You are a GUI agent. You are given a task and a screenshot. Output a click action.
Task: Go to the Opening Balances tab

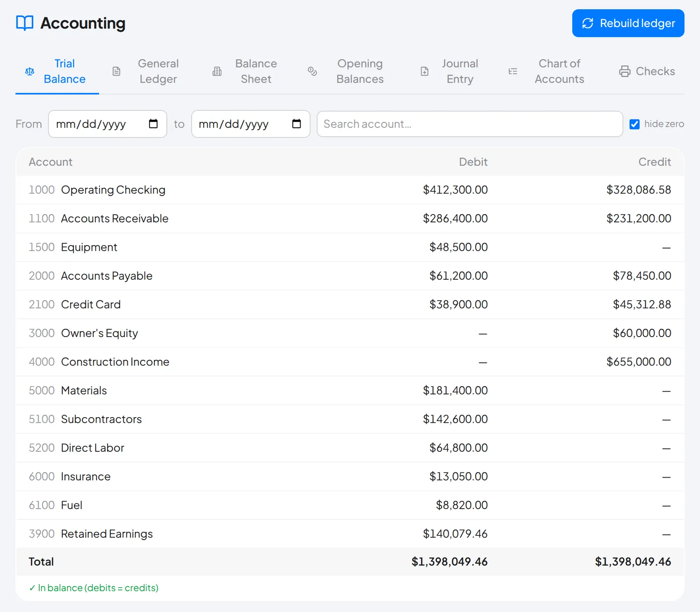click(349, 71)
